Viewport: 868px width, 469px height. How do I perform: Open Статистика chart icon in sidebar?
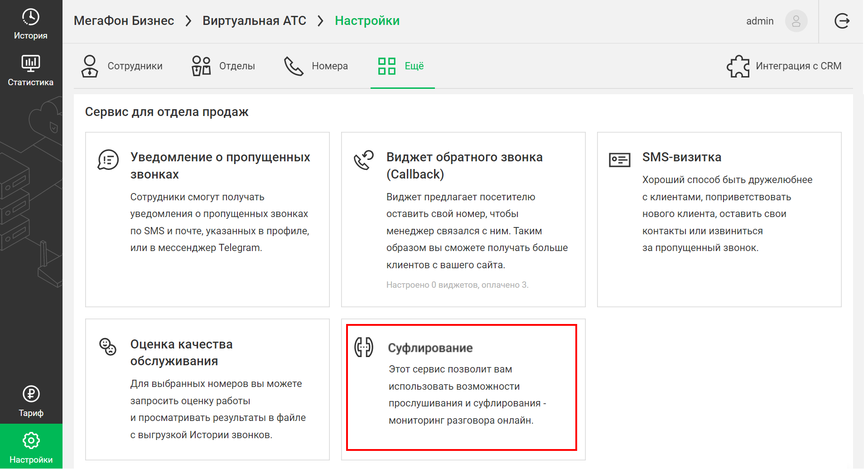coord(31,63)
